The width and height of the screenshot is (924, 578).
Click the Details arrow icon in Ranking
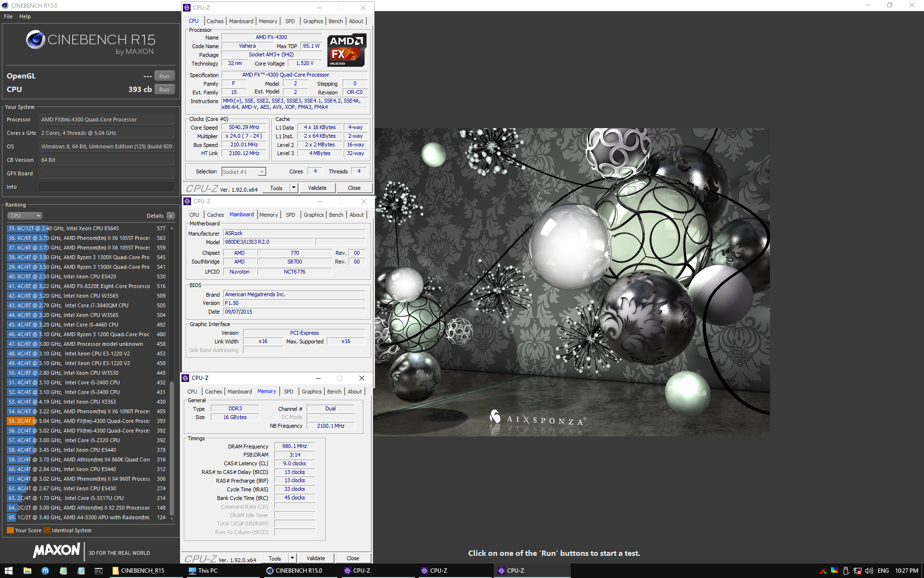pyautogui.click(x=171, y=216)
